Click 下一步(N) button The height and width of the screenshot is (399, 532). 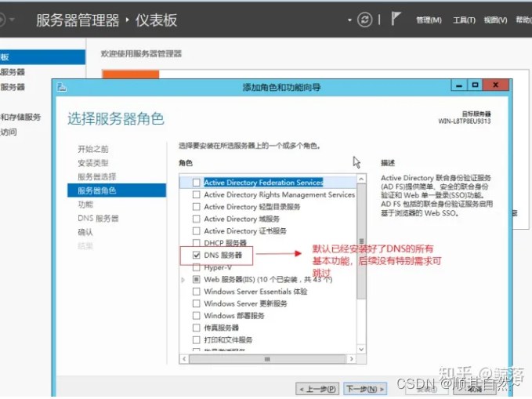pyautogui.click(x=365, y=389)
